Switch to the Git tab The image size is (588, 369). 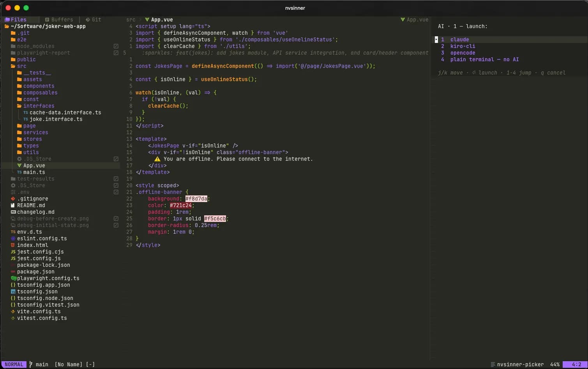(x=93, y=20)
